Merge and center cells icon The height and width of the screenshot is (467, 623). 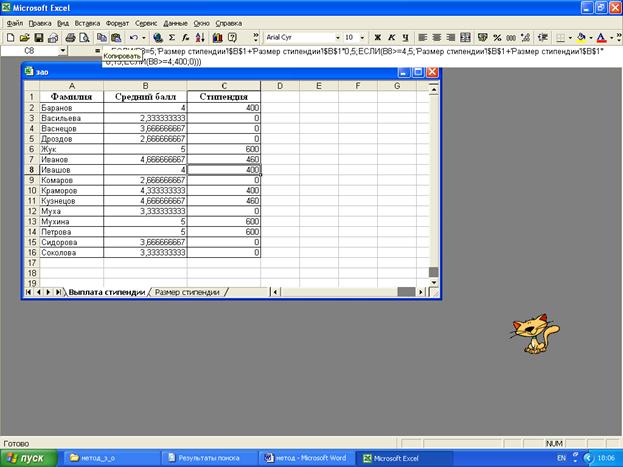465,38
